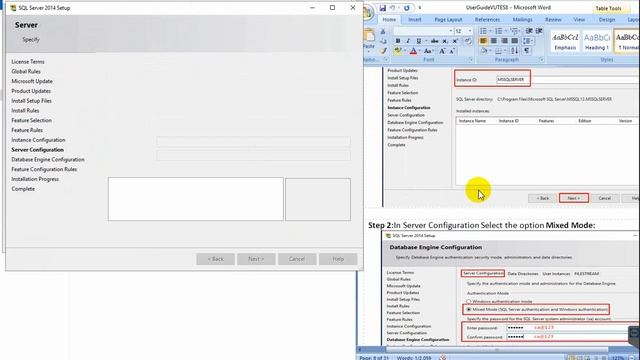The height and width of the screenshot is (360, 640).
Task: Click the Numbering list icon
Action: pyautogui.click(x=499, y=31)
